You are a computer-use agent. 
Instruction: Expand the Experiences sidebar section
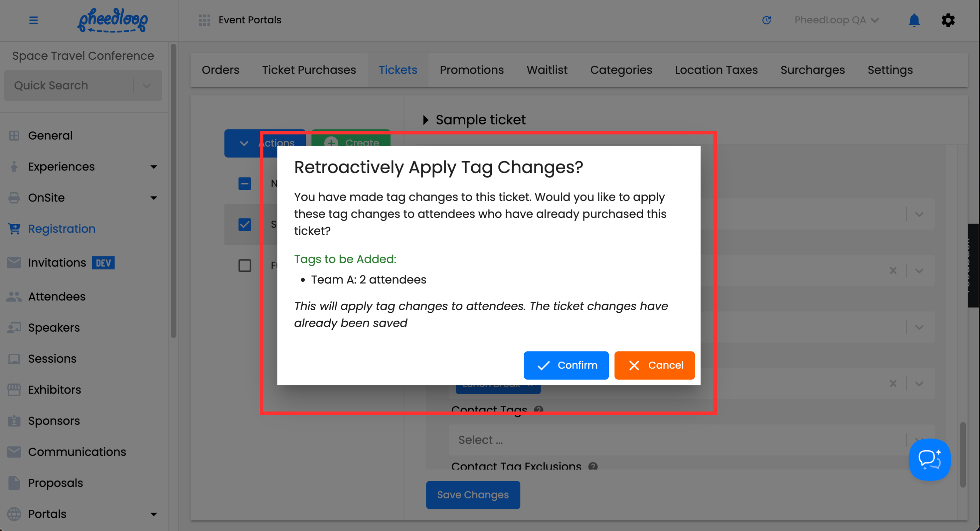pos(153,167)
